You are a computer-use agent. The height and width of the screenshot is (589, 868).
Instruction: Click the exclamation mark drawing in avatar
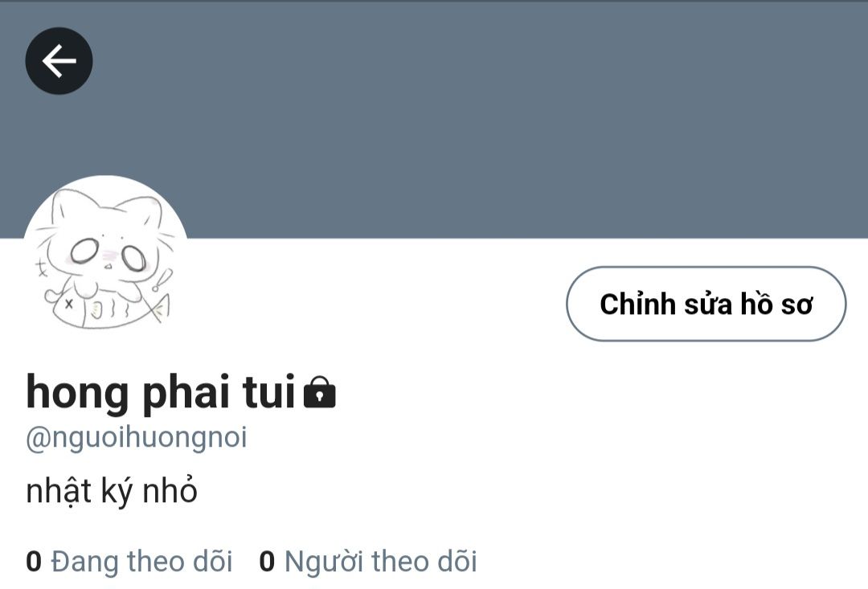click(x=162, y=280)
